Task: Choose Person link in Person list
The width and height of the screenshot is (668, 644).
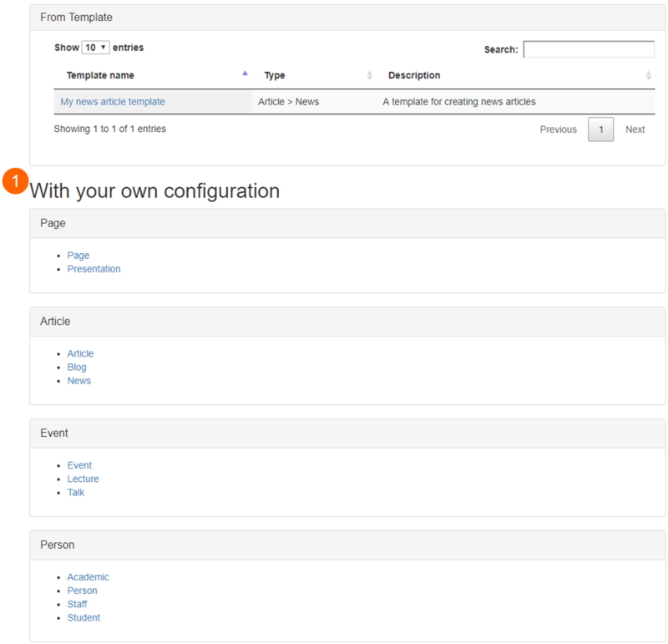Action: click(x=82, y=591)
